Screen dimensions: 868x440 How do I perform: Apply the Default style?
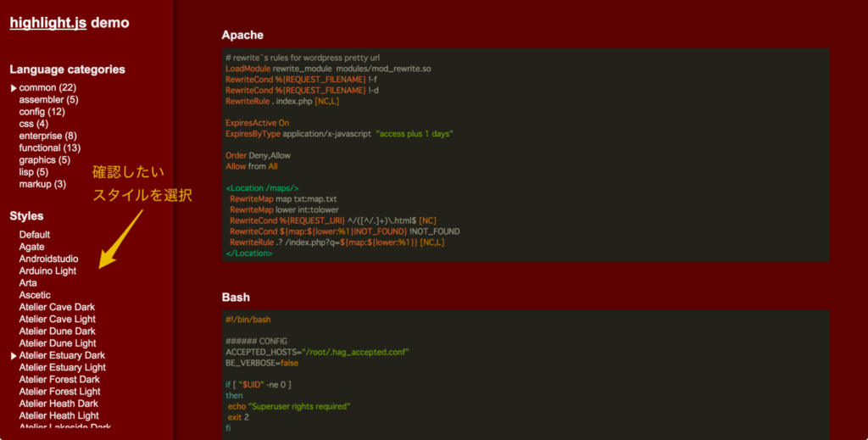[x=35, y=235]
